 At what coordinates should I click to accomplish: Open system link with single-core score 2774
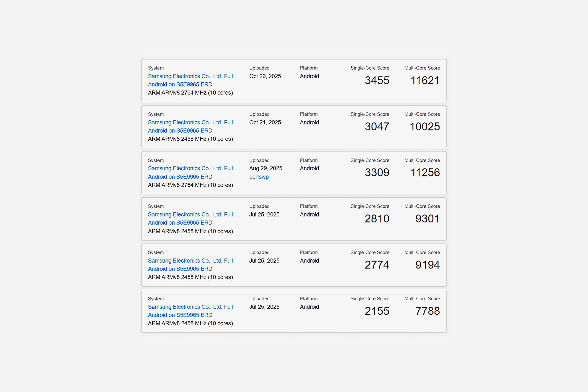point(190,265)
